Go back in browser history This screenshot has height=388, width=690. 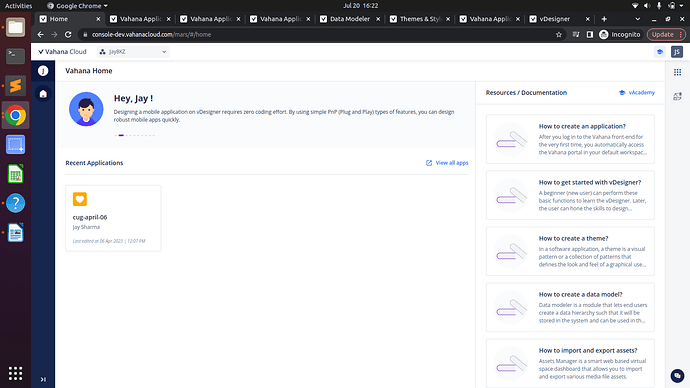[40, 34]
